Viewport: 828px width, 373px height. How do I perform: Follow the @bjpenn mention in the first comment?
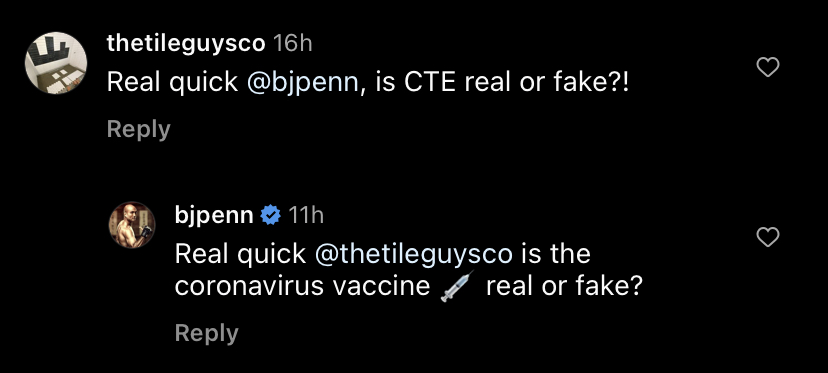(303, 82)
